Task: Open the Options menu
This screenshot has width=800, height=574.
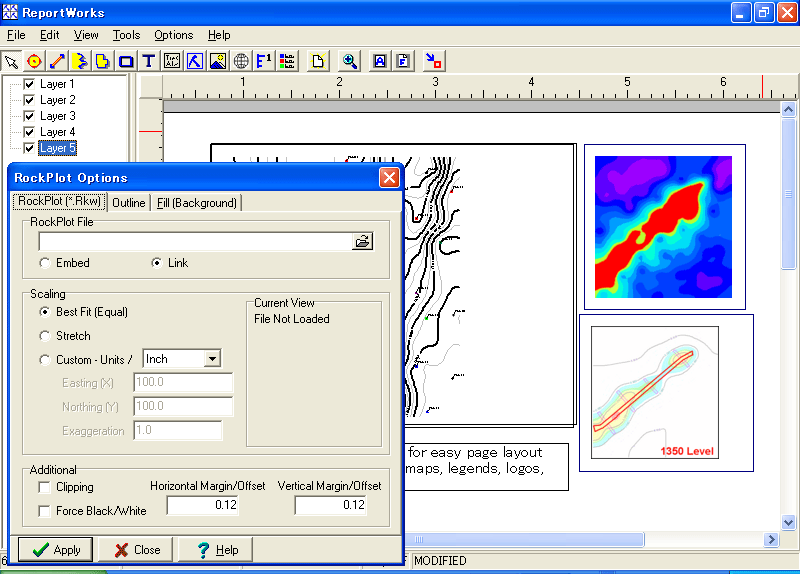Action: pos(173,35)
